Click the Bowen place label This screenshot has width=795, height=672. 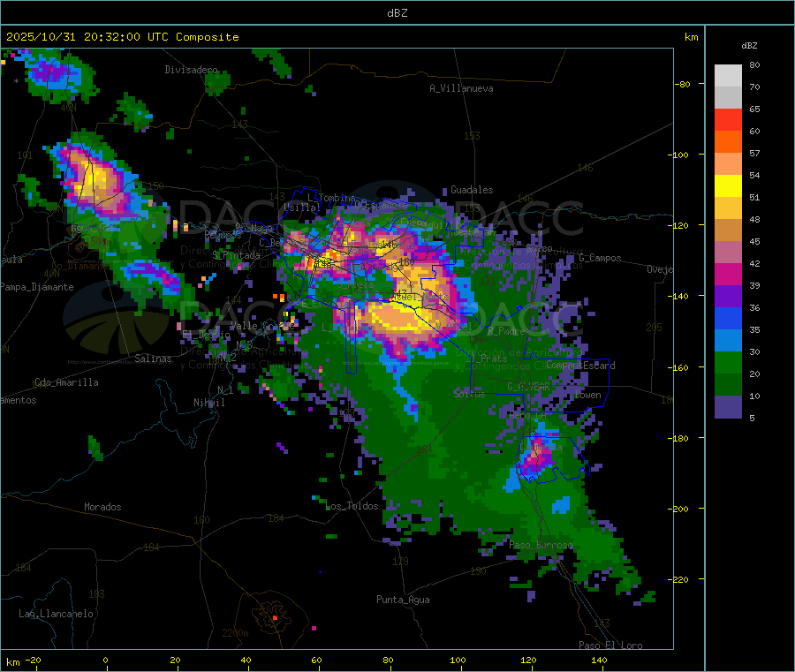point(588,396)
